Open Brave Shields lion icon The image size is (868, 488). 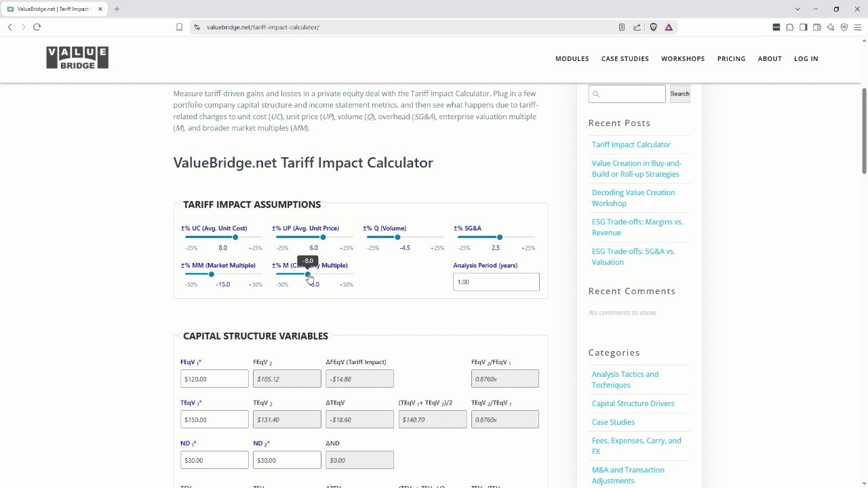click(x=653, y=27)
